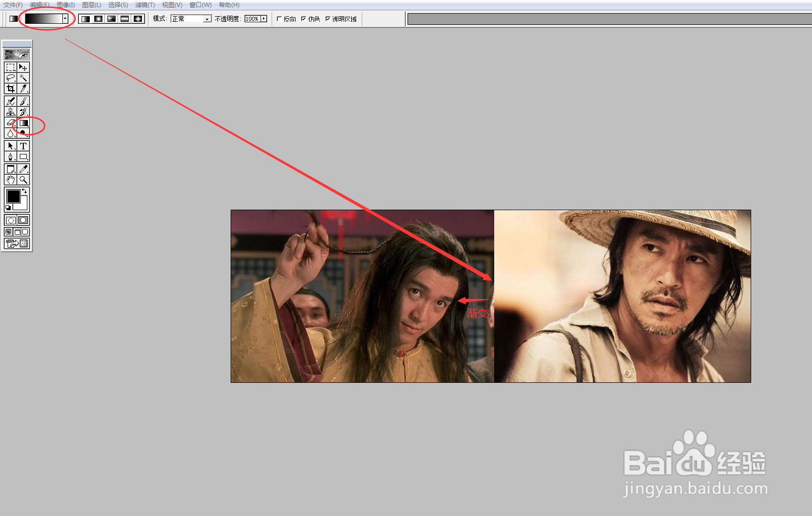Select the History Brush tool
The height and width of the screenshot is (516, 812).
click(23, 112)
